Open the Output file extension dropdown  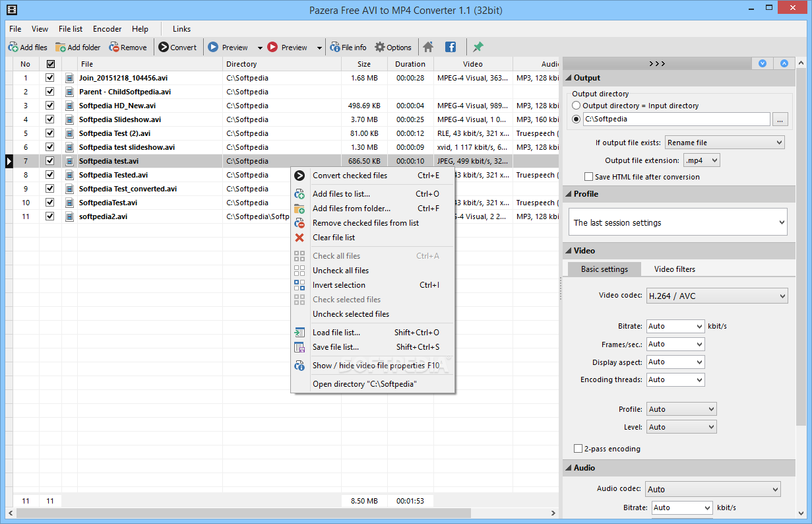(701, 160)
